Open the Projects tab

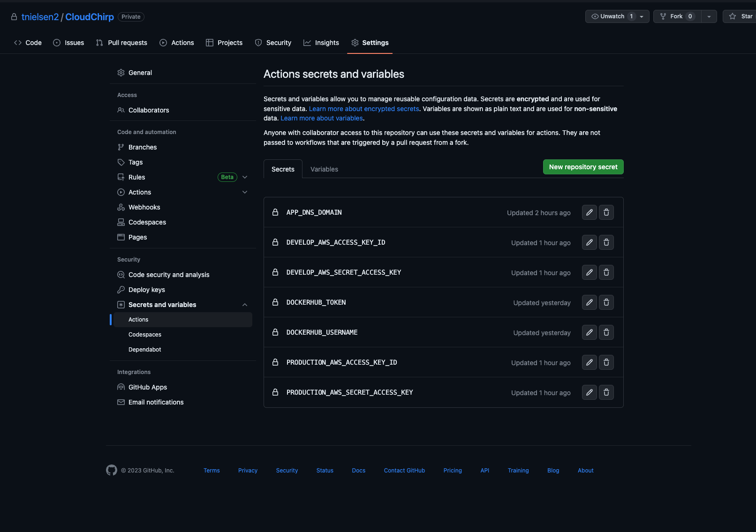click(x=224, y=43)
